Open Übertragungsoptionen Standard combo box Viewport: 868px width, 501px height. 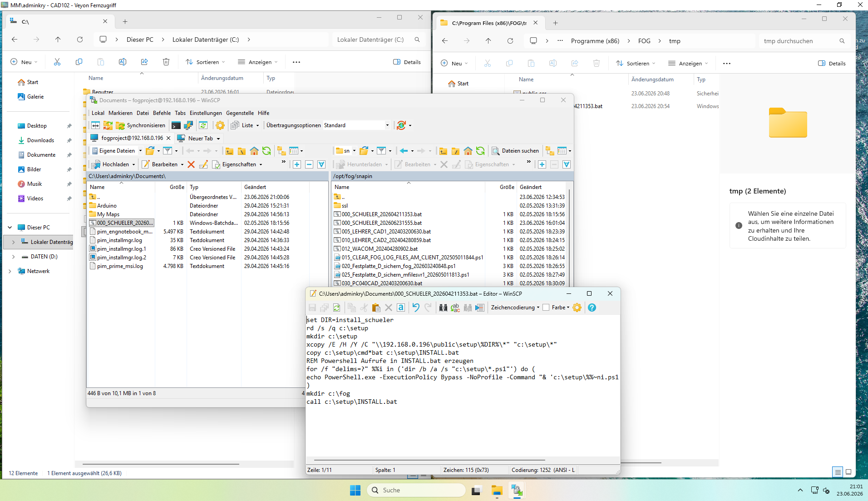click(357, 125)
